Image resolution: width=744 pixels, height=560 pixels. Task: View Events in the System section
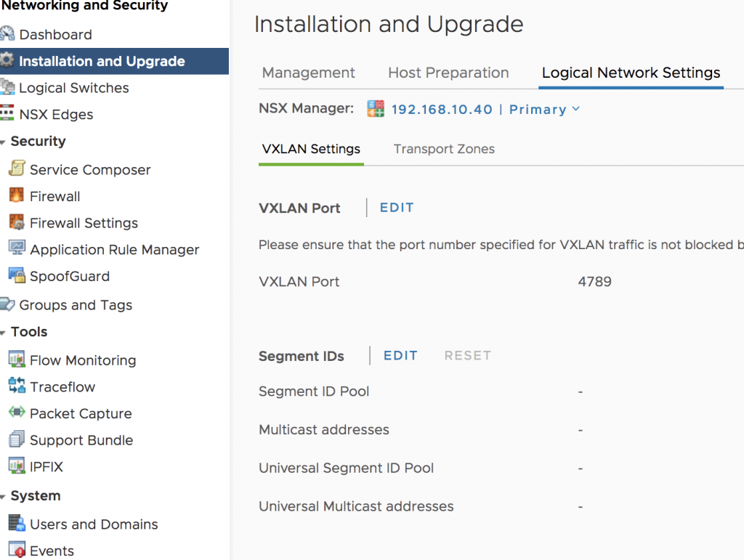(x=52, y=551)
